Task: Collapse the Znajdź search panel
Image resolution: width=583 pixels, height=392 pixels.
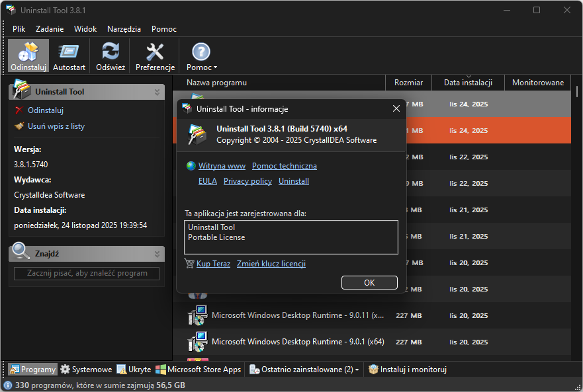Action: pos(157,254)
